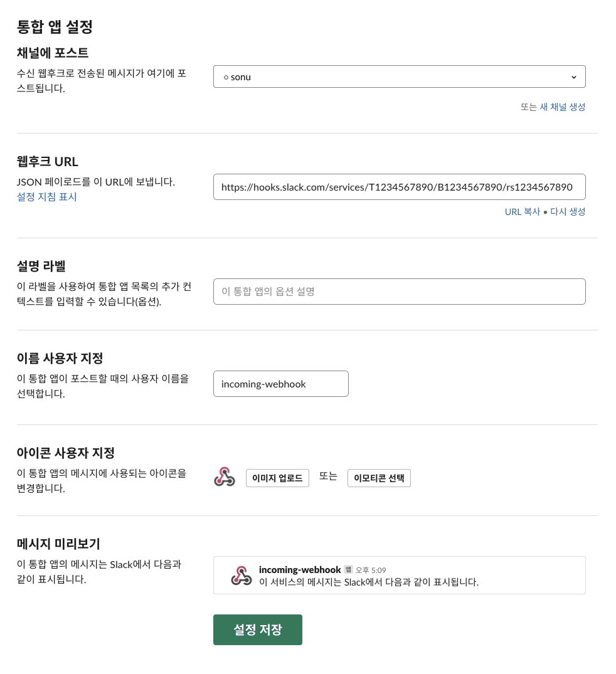The width and height of the screenshot is (616, 674).
Task: Click the webhook icon beside 이미지 업로드
Action: 225,477
